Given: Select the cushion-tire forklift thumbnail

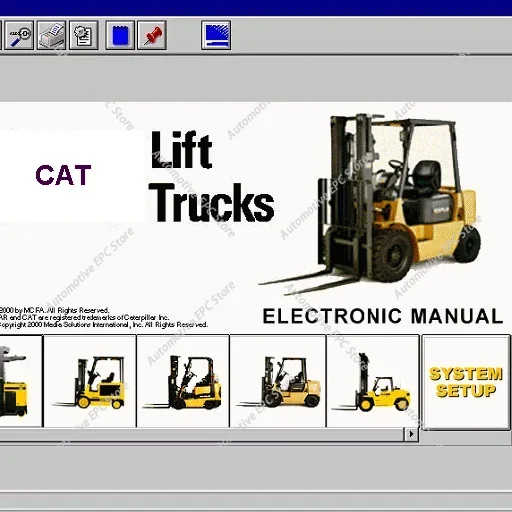Looking at the screenshot, I should point(183,381).
